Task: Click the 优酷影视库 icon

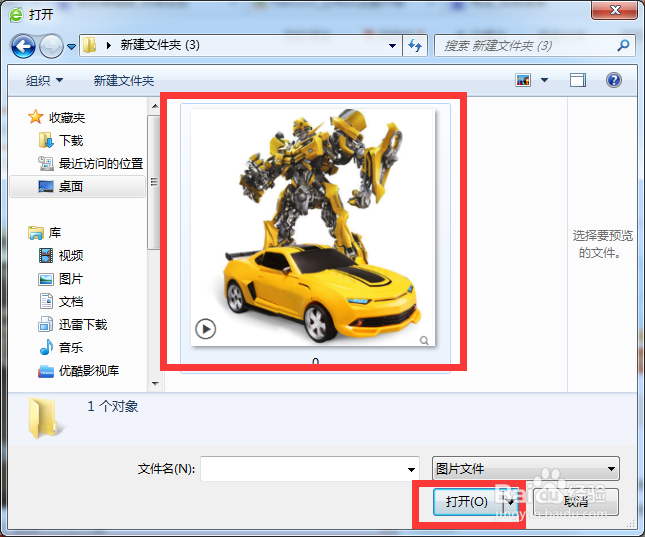Action: (x=46, y=371)
